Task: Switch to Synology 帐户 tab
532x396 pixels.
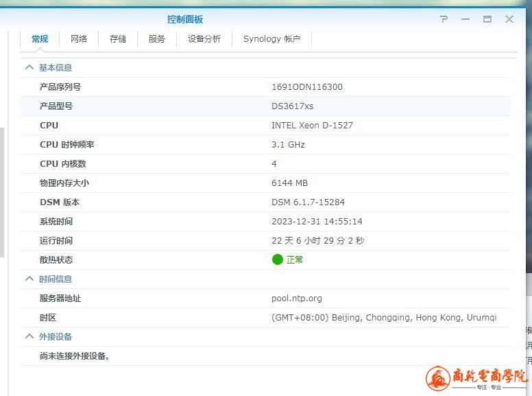Action: click(271, 39)
